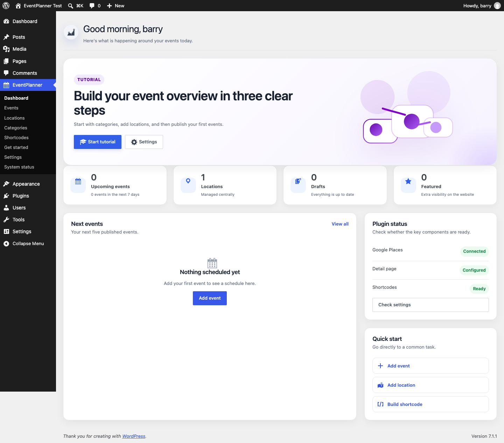Click the map icon in Add location row

point(380,385)
